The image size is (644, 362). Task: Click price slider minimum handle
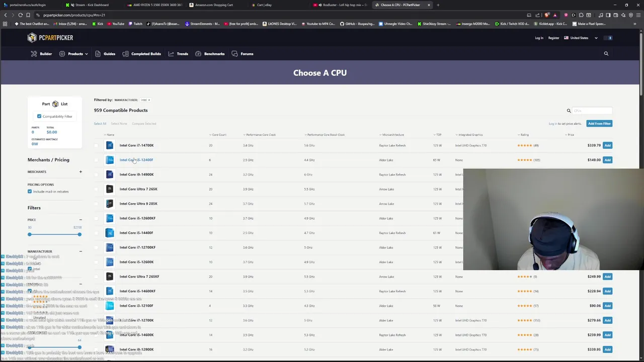30,234
